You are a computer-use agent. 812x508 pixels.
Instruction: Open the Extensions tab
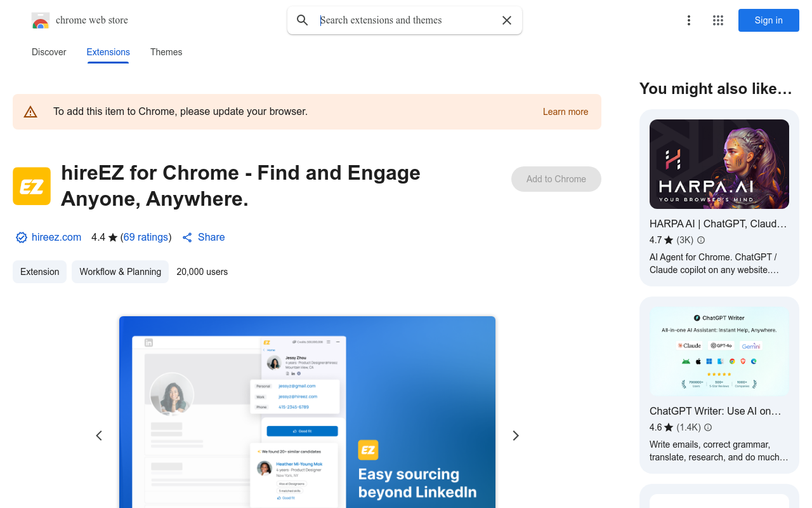click(108, 52)
